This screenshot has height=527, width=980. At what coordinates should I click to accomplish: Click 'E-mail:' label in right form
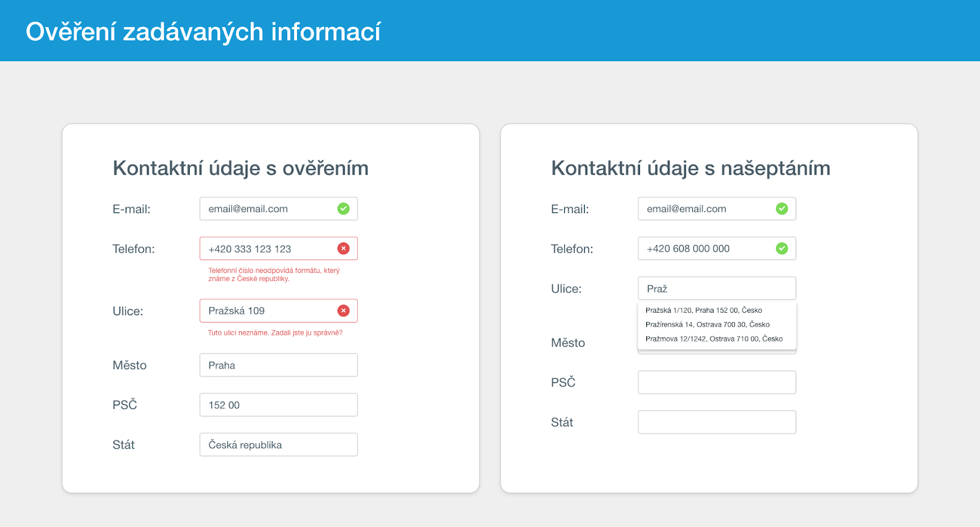(x=570, y=209)
